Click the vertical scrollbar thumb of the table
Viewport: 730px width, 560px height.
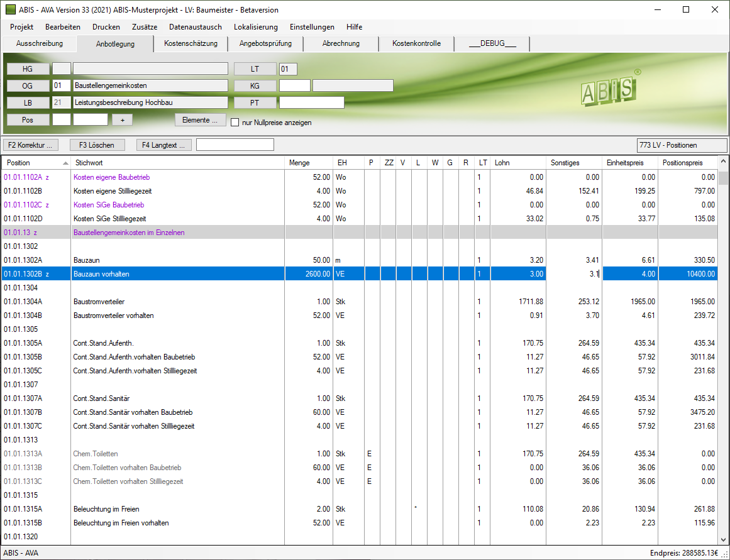[723, 178]
